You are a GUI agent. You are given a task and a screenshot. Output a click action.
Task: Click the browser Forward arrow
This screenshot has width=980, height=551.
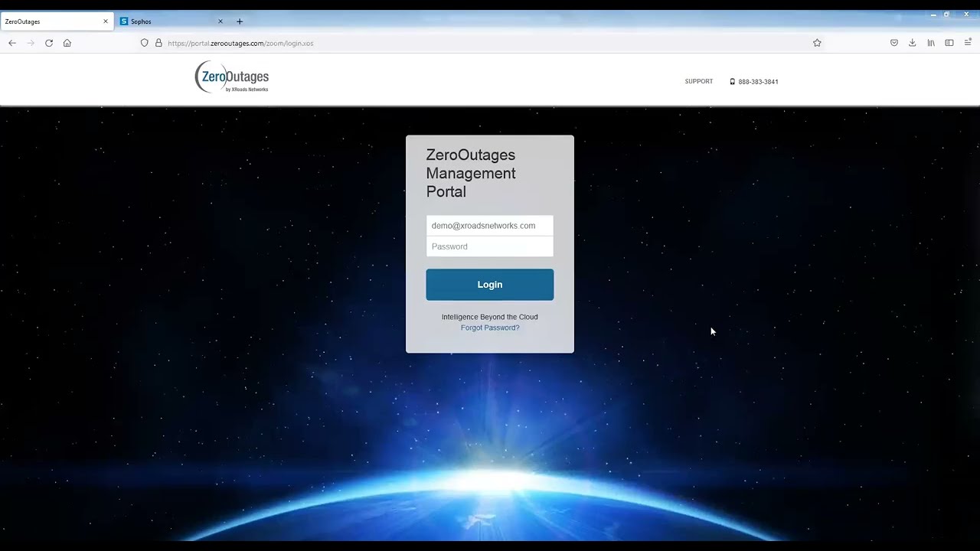point(31,43)
